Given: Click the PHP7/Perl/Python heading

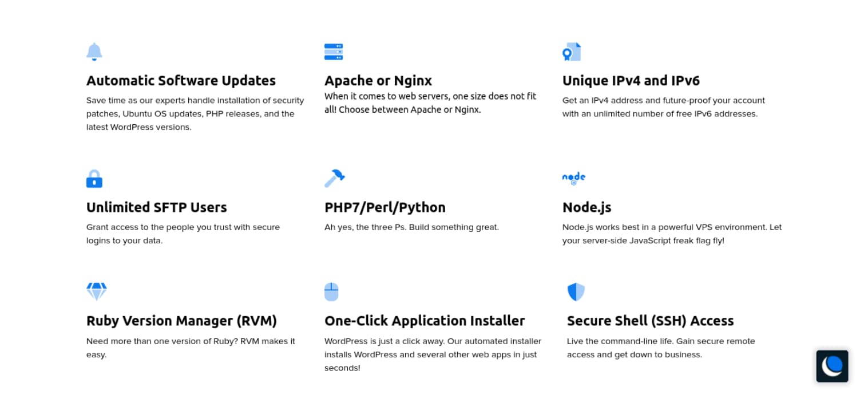Looking at the screenshot, I should (x=385, y=207).
